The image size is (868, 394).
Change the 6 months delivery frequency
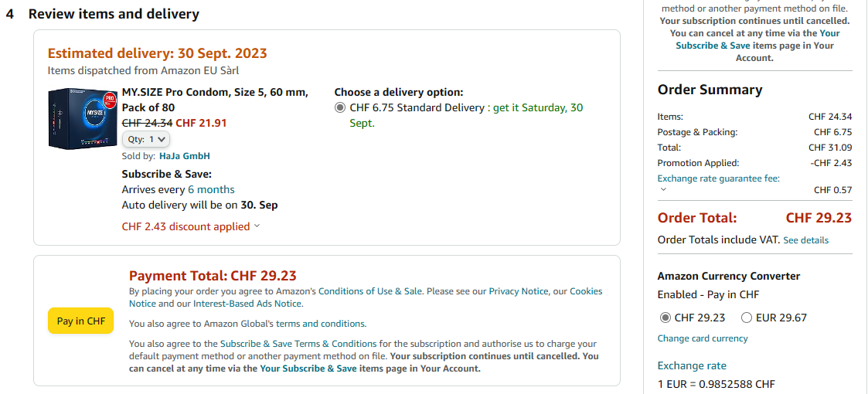[x=211, y=189]
